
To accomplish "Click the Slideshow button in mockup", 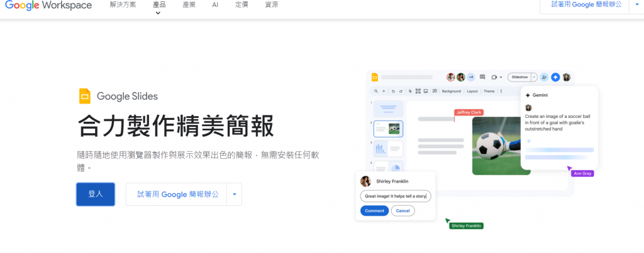I will tap(519, 77).
